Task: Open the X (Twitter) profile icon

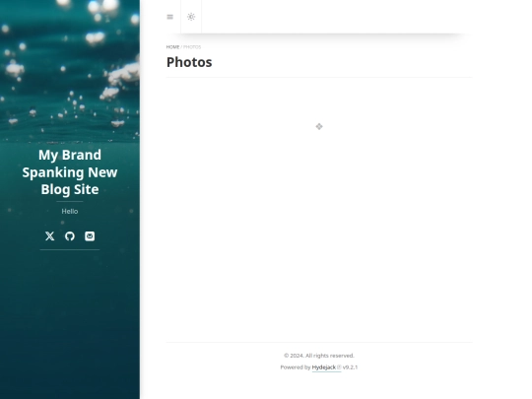Action: click(x=50, y=236)
